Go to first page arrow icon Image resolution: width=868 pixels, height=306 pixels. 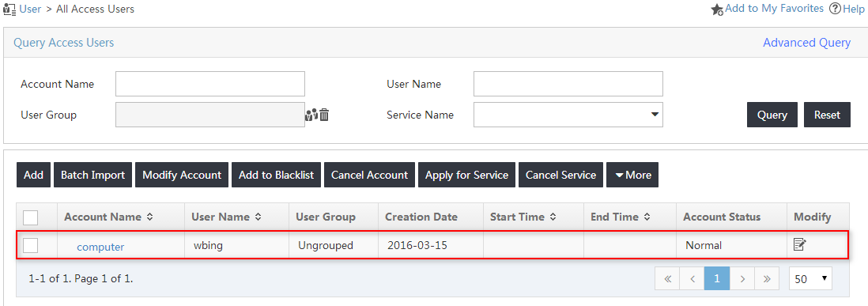click(x=668, y=279)
